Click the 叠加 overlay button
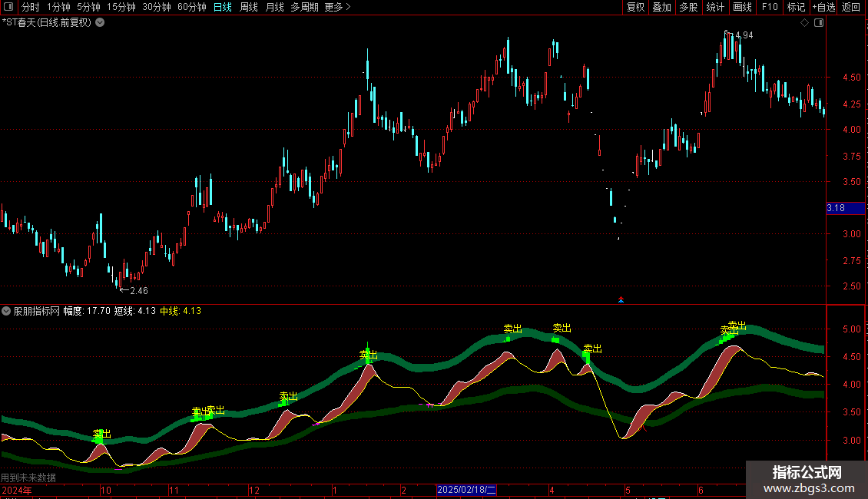This screenshot has width=868, height=499. pos(661,7)
